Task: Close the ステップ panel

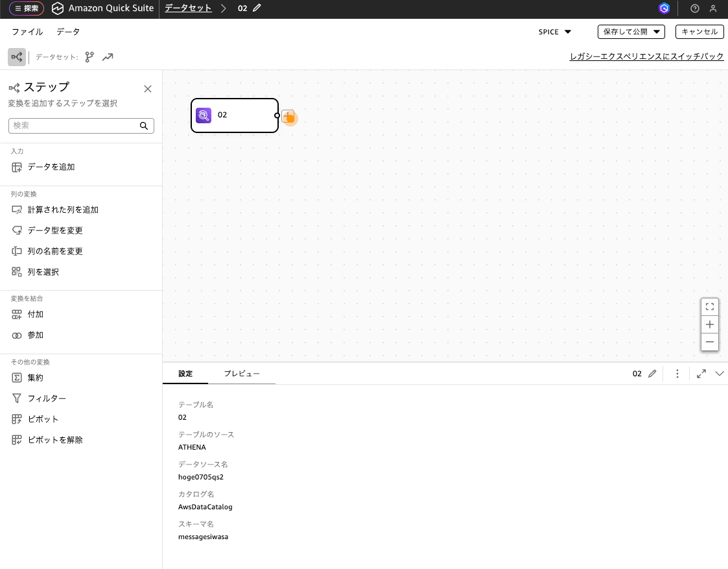Action: pos(148,89)
